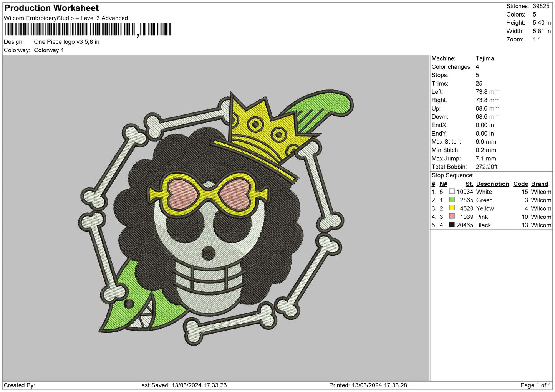
Task: Click the Min Stitch value 0.2 mm
Action: tap(486, 150)
